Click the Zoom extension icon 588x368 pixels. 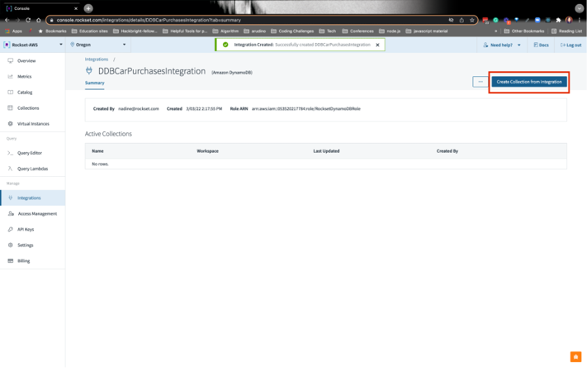(537, 20)
